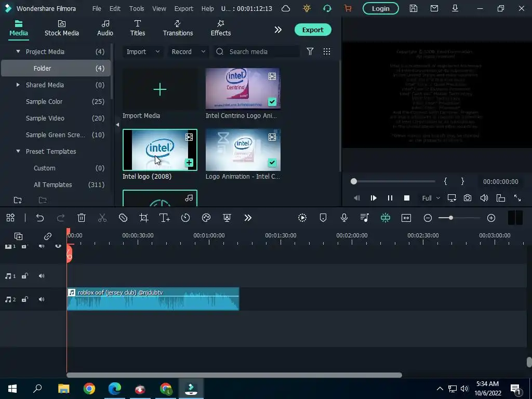Show more timeline tools chevron

pyautogui.click(x=248, y=218)
